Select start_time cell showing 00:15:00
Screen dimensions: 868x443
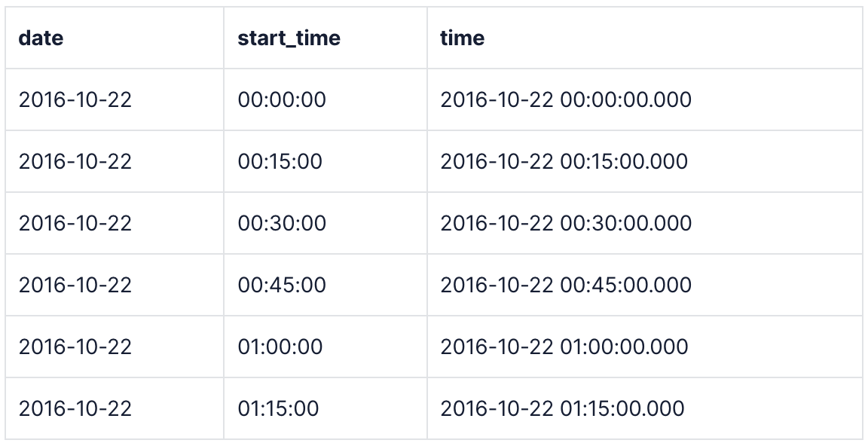click(280, 161)
